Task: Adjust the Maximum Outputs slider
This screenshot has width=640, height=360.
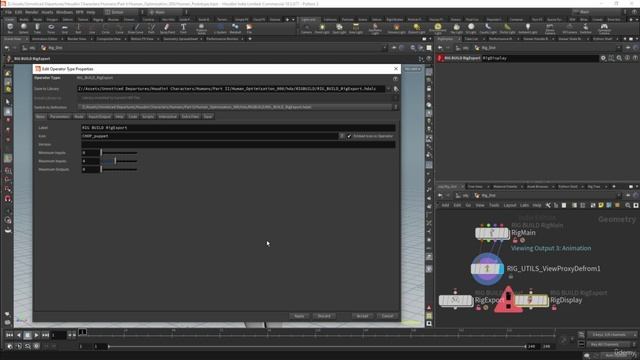Action: (x=119, y=169)
